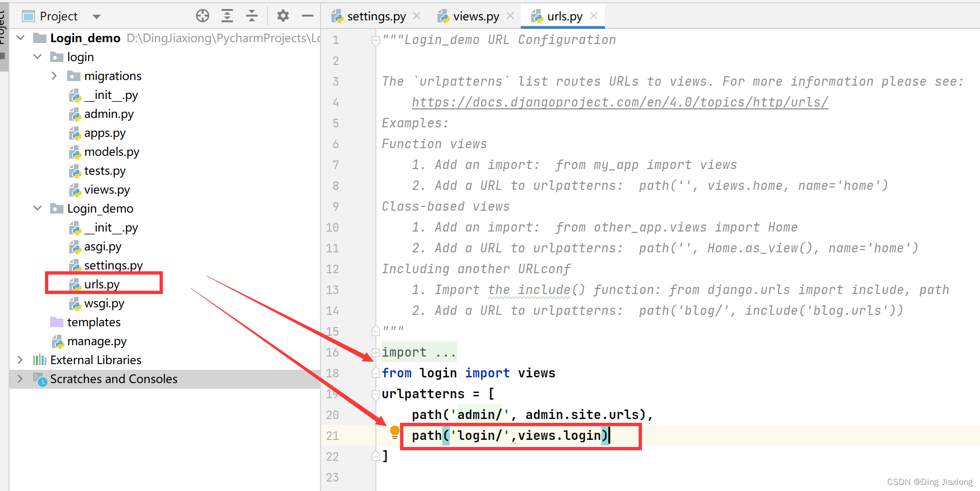The width and height of the screenshot is (980, 491).
Task: Switch to the views.py tab
Action: tap(475, 17)
